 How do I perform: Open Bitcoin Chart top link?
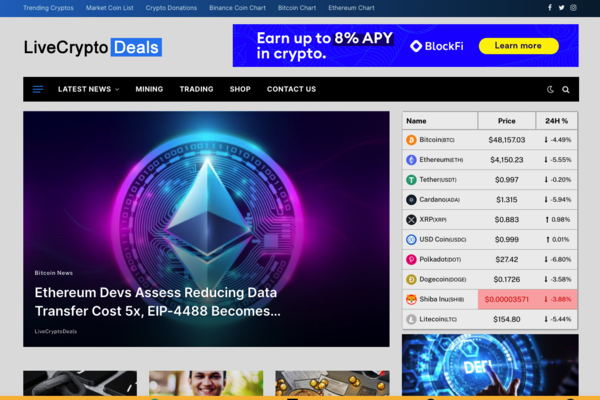pyautogui.click(x=297, y=8)
